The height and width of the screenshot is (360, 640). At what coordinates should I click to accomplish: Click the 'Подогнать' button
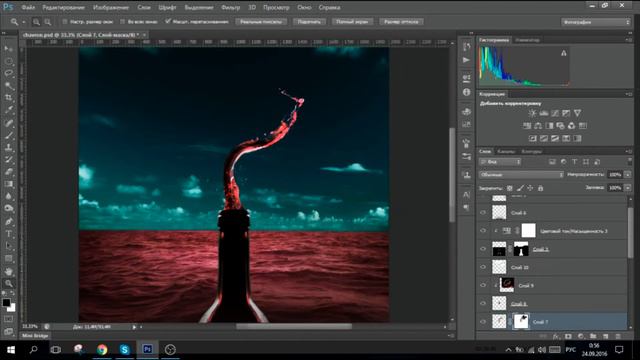pos(309,22)
